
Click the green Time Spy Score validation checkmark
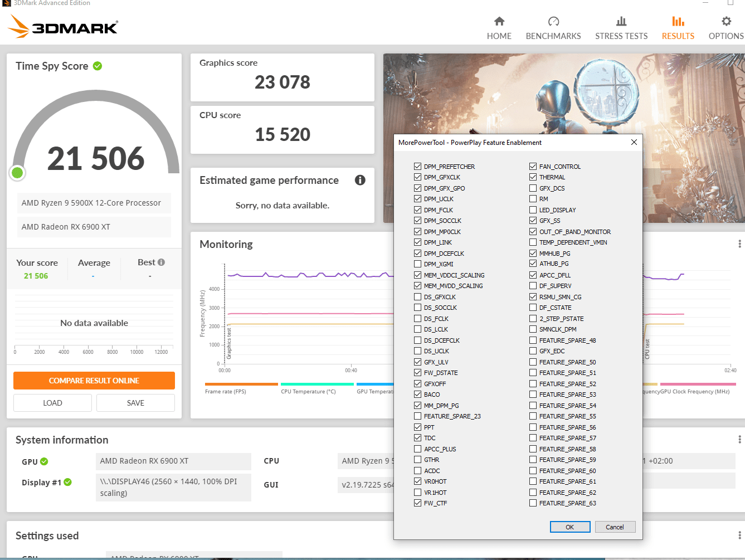98,66
